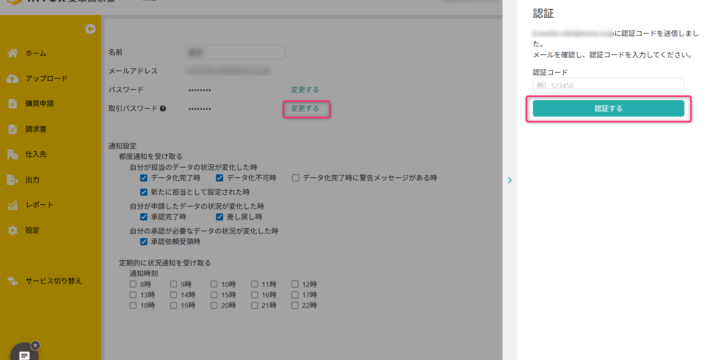Image resolution: width=720 pixels, height=360 pixels.
Task: Enable the 15時 notification checkbox
Action: (x=214, y=294)
